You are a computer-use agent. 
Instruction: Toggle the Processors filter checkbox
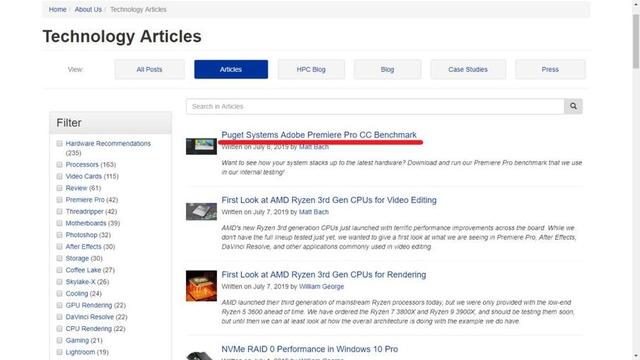click(x=60, y=164)
